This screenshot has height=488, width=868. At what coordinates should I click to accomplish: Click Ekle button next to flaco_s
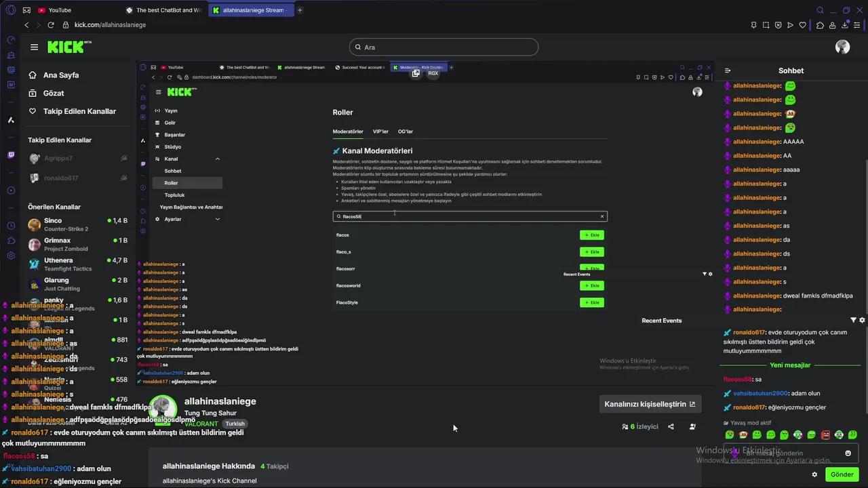click(592, 252)
